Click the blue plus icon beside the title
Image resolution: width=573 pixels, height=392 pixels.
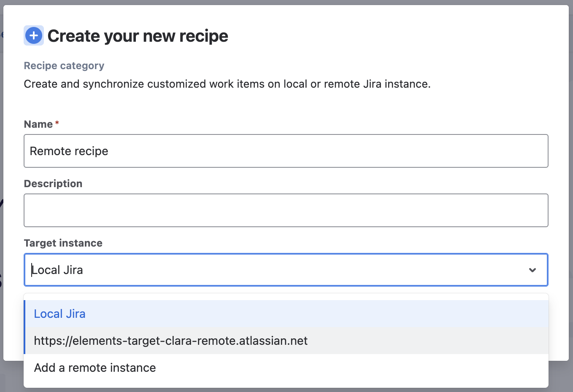[34, 36]
